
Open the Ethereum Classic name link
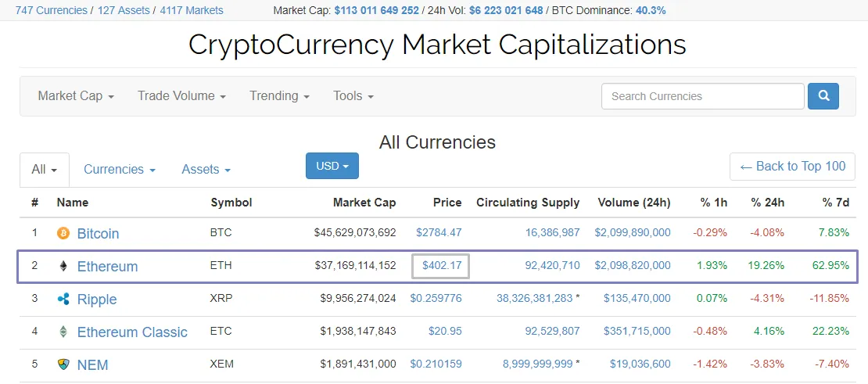tap(132, 332)
